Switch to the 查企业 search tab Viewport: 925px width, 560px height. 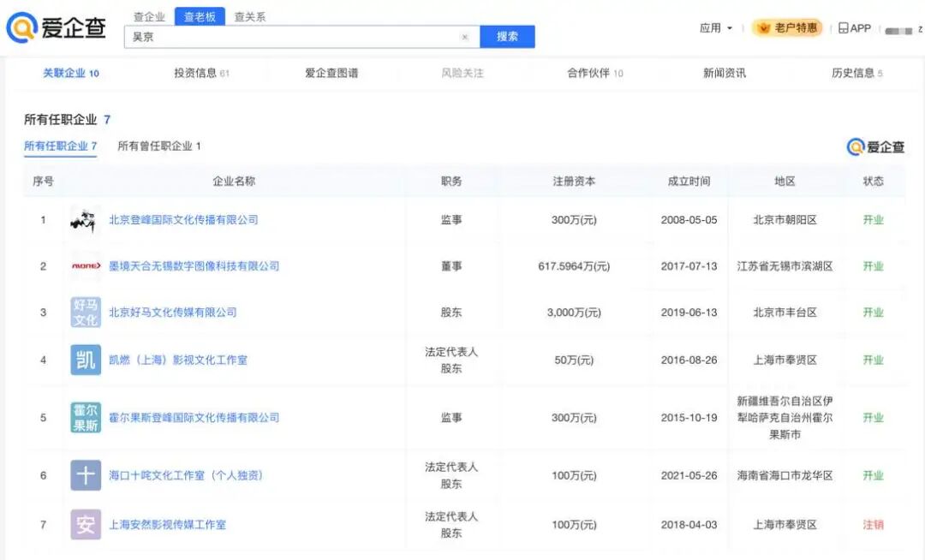pyautogui.click(x=149, y=17)
